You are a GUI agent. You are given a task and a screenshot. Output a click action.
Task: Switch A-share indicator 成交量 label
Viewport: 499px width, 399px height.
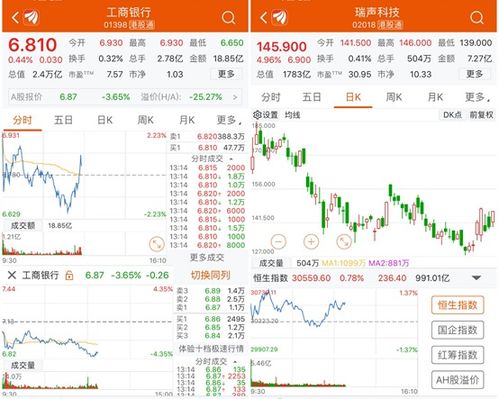pyautogui.click(x=23, y=365)
